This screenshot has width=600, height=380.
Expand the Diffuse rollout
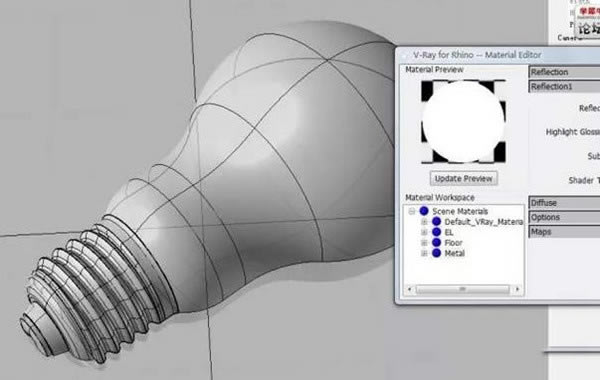(x=564, y=203)
